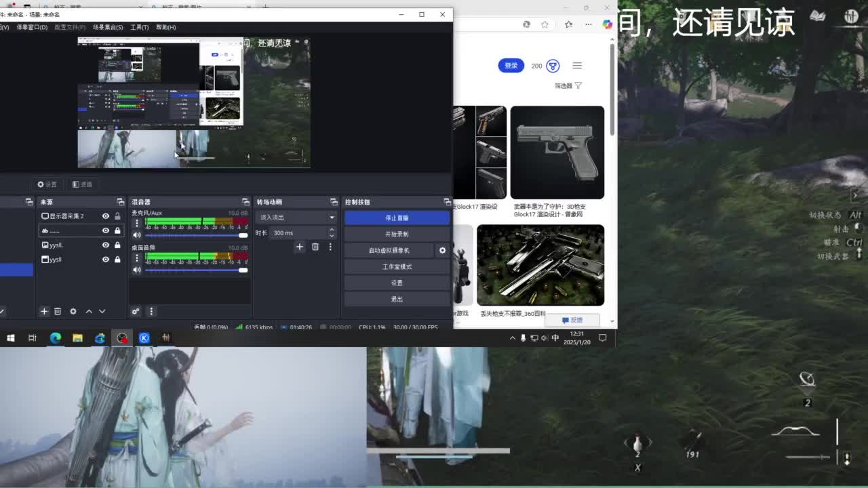Open transition properties three-dot menu
This screenshot has width=868, height=488.
click(x=330, y=247)
